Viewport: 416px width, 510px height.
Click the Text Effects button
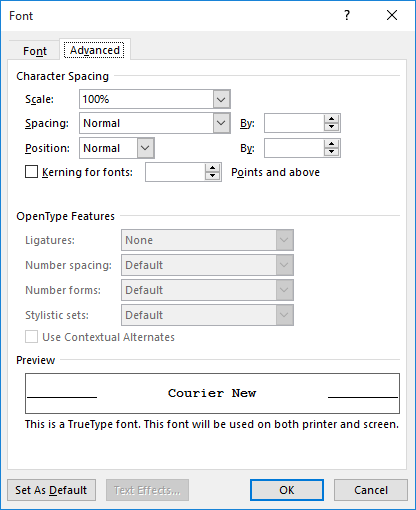tap(147, 490)
